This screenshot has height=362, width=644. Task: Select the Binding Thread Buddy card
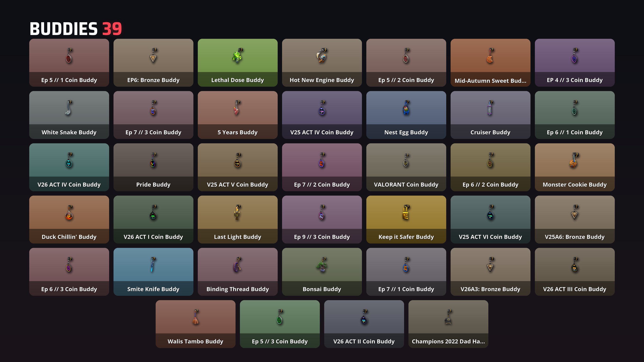coord(237,272)
